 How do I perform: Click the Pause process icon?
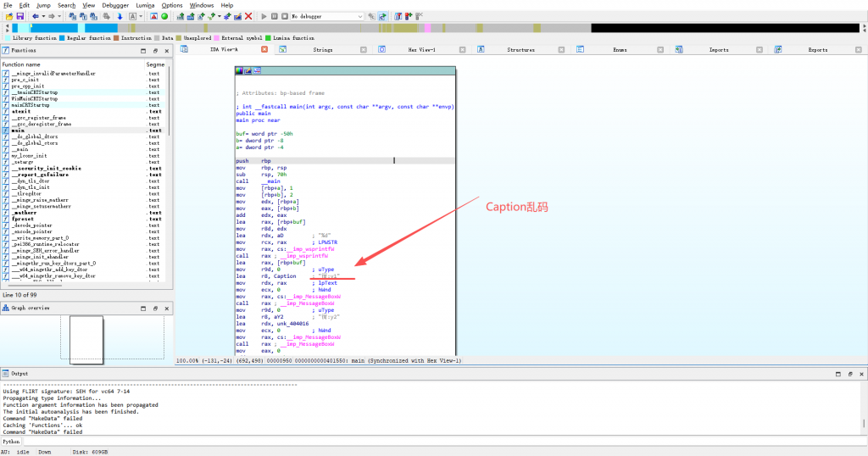[x=274, y=16]
